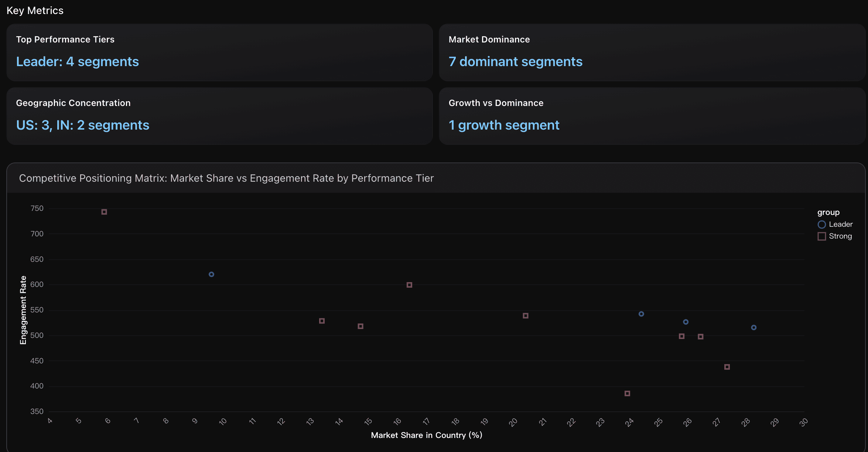Open the Key Metrics section header
The width and height of the screenshot is (868, 452).
coord(35,10)
